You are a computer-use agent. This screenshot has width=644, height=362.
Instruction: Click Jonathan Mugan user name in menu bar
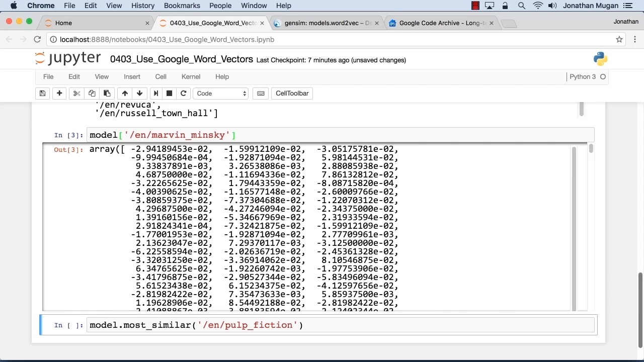pyautogui.click(x=591, y=6)
